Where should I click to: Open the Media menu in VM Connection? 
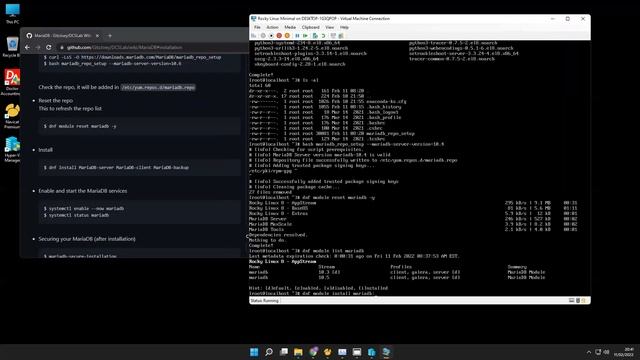pyautogui.click(x=290, y=27)
